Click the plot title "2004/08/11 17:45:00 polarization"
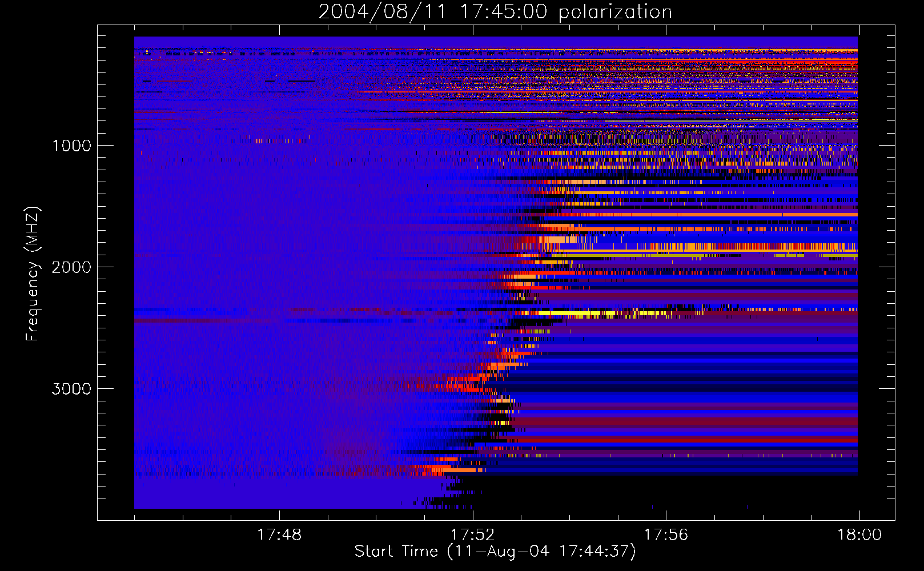 point(495,12)
